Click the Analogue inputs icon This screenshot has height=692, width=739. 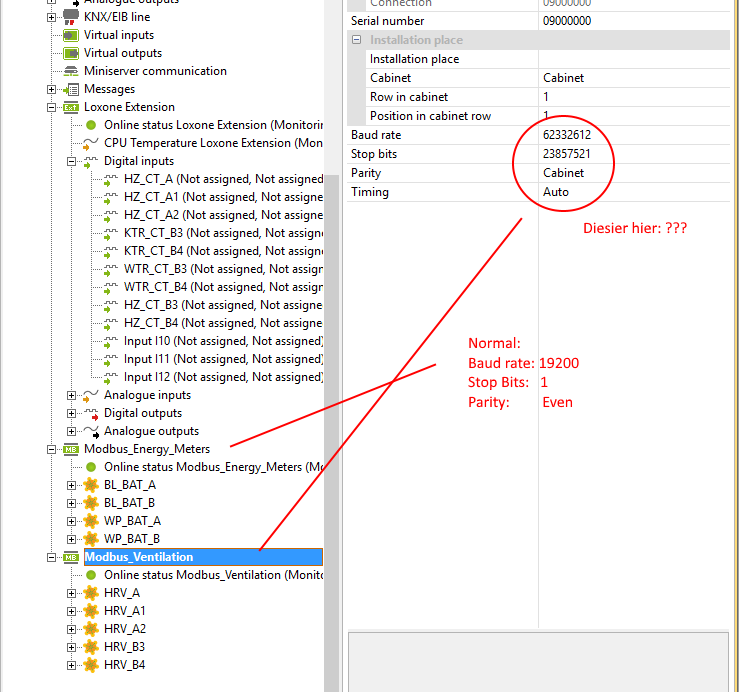(x=90, y=395)
